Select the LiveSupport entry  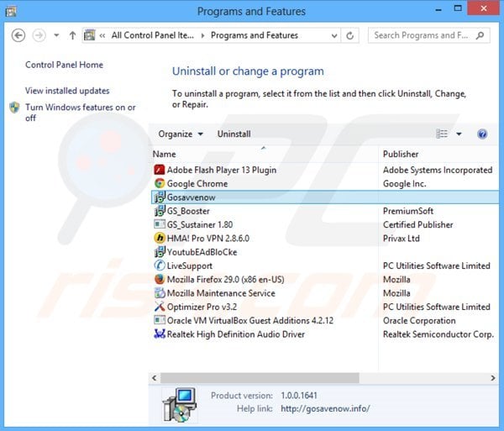190,265
